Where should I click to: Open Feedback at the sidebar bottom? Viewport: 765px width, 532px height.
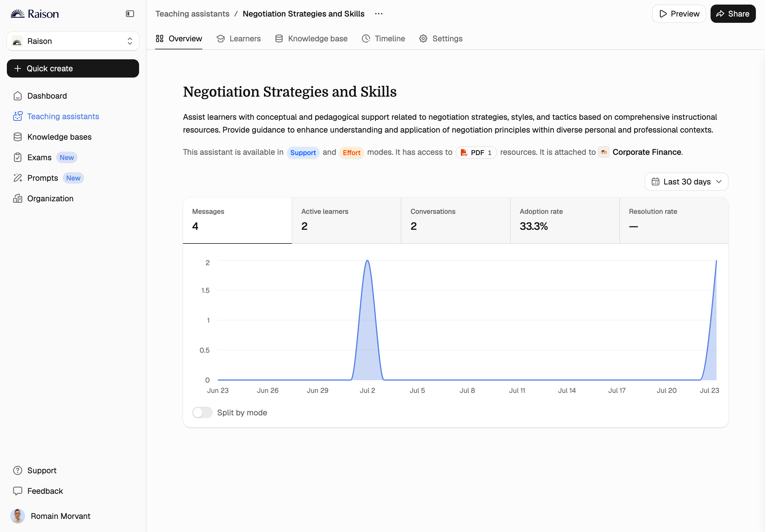coord(73,491)
